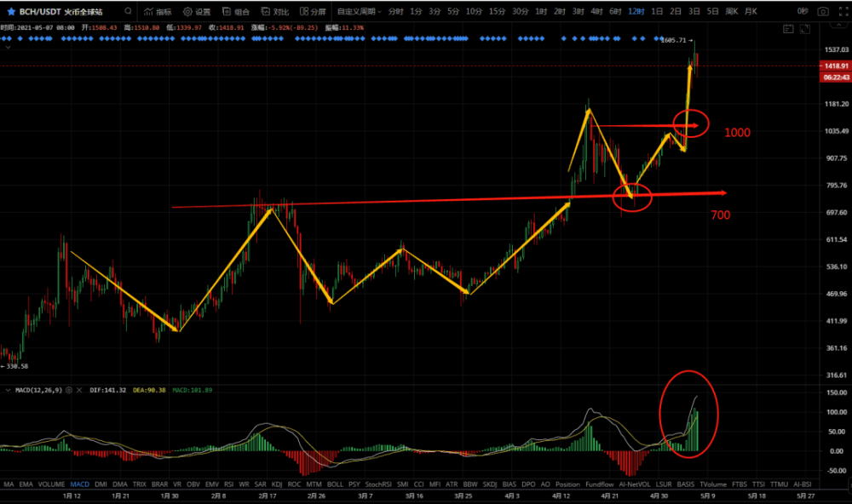Switch to the EMA indicator
This screenshot has width=852, height=504.
26,484
